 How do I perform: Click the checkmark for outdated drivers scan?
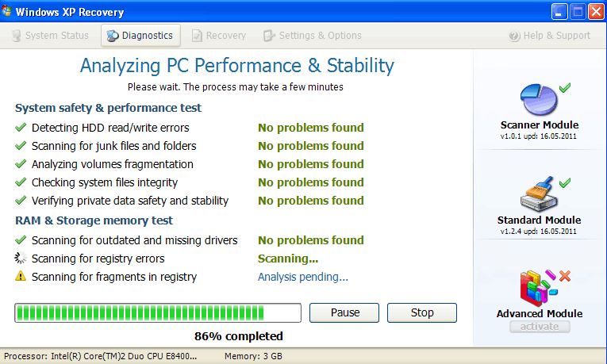21,240
